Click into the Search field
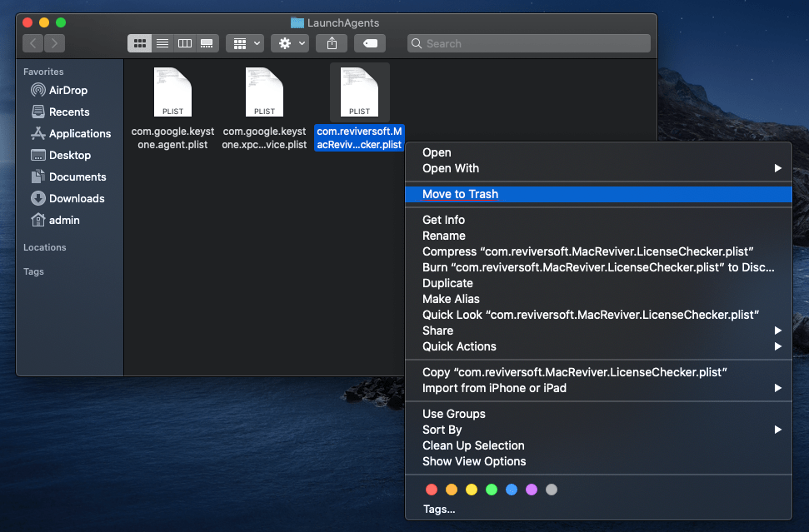Viewport: 809px width, 532px height. tap(529, 43)
